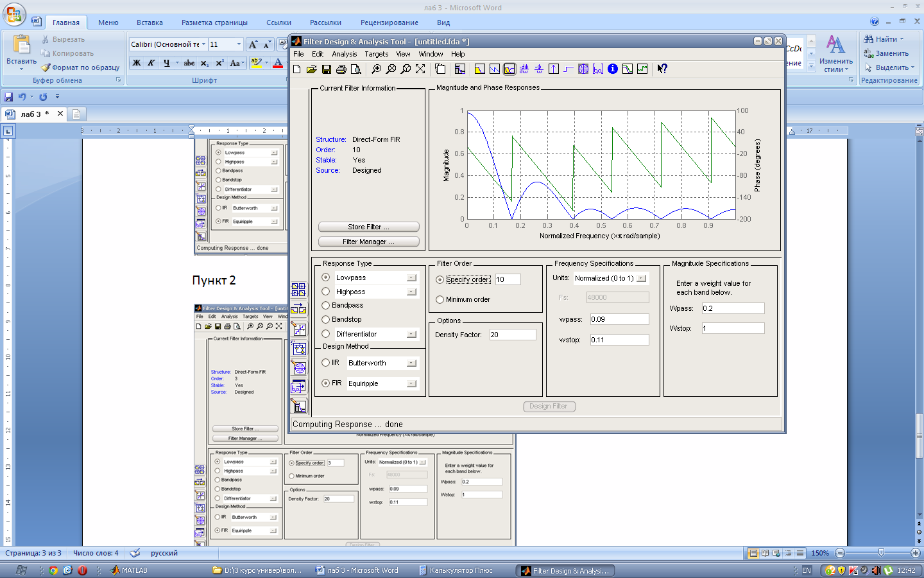Open Realize Model sidebar panel
Image resolution: width=924 pixels, height=578 pixels.
[x=298, y=348]
